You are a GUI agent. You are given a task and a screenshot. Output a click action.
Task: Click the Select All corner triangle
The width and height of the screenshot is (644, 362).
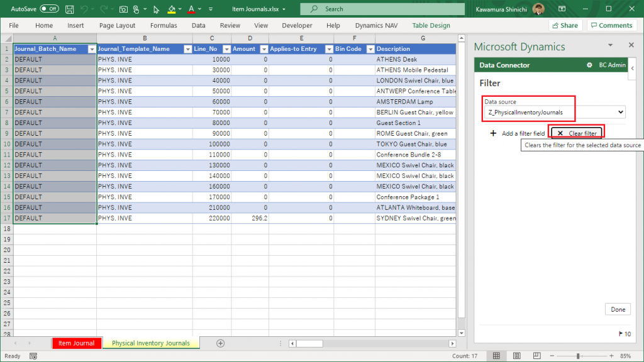(x=7, y=38)
